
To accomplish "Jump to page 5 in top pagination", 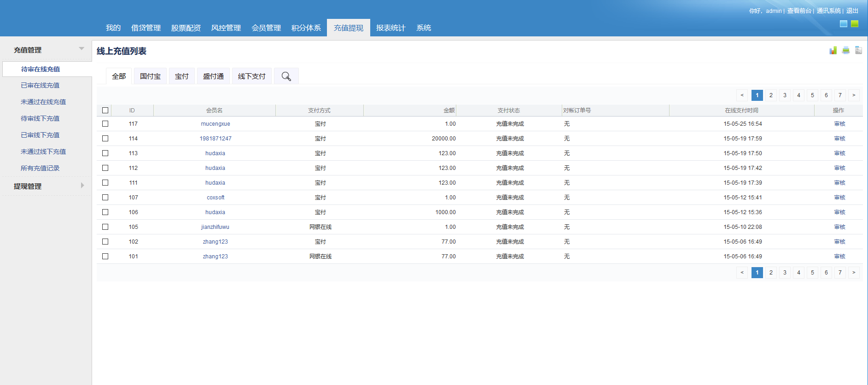I will 812,95.
